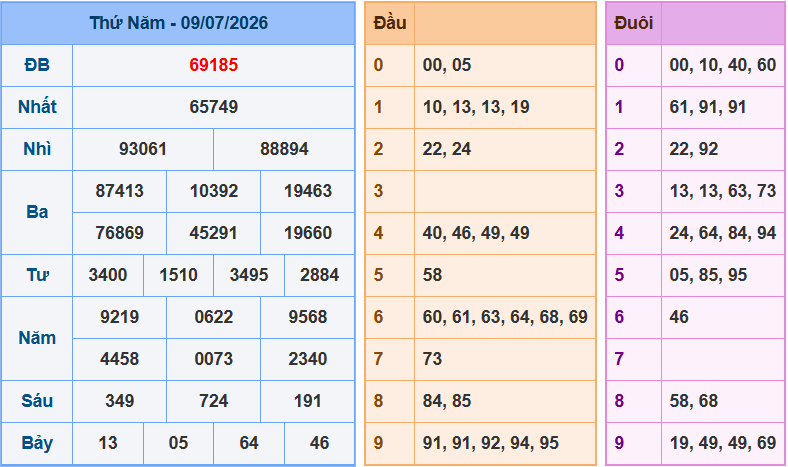Click the "ĐB" row label
This screenshot has height=467, width=788.
[37, 65]
